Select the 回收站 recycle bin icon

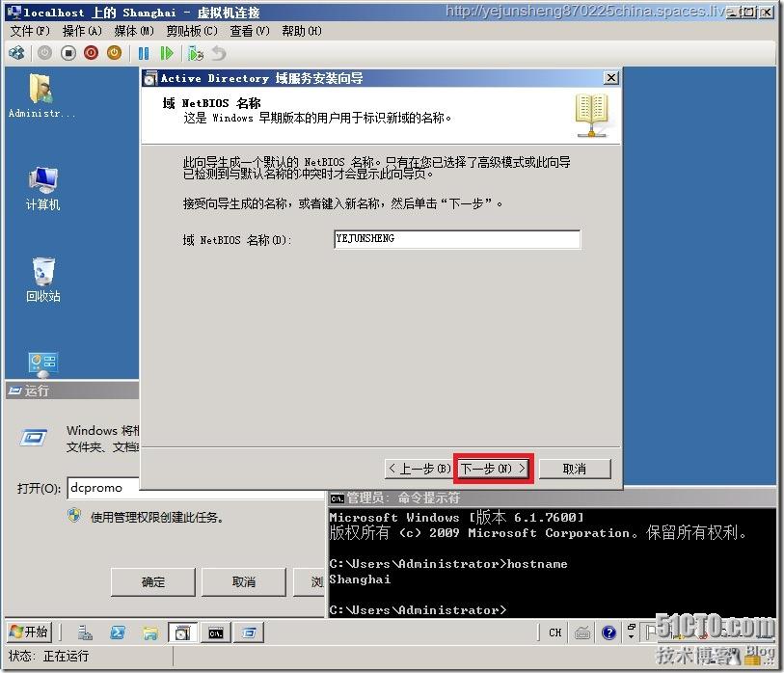pyautogui.click(x=43, y=280)
